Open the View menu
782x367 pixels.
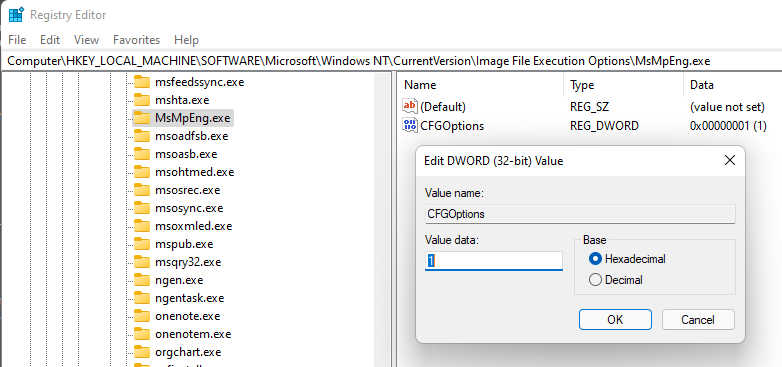tap(86, 40)
